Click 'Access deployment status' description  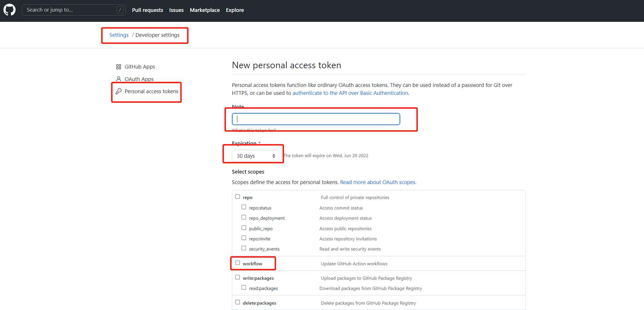(346, 218)
